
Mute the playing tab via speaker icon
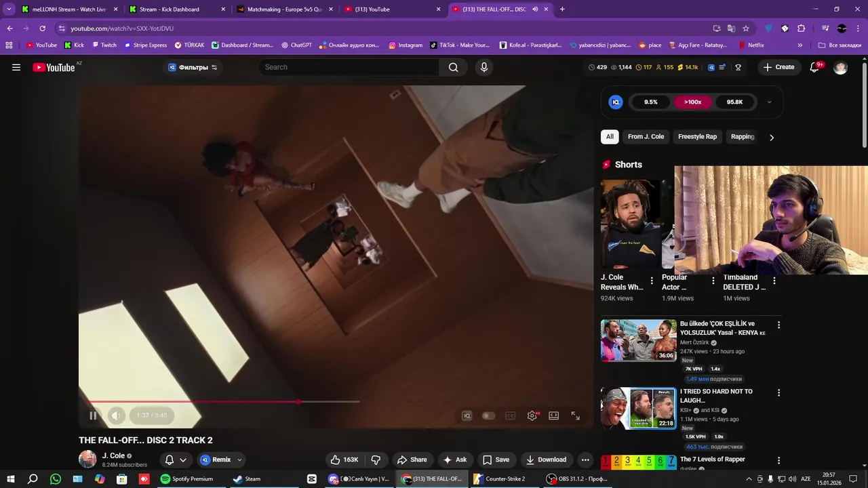click(535, 9)
